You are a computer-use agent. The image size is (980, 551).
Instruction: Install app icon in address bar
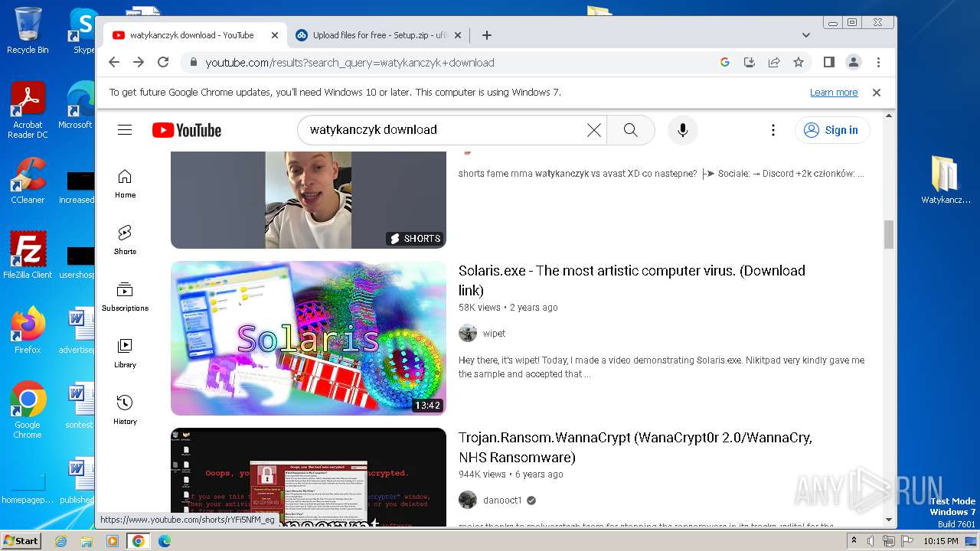click(750, 62)
